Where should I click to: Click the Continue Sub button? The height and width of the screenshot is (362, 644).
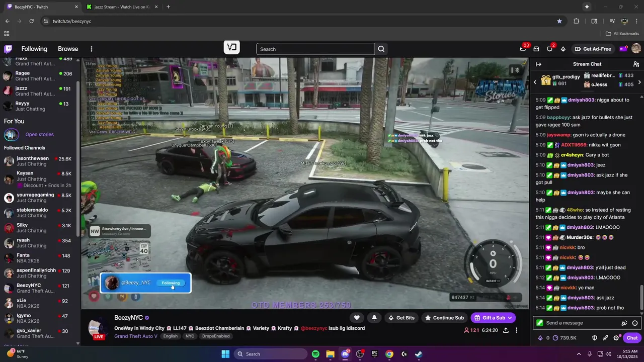coord(444,318)
